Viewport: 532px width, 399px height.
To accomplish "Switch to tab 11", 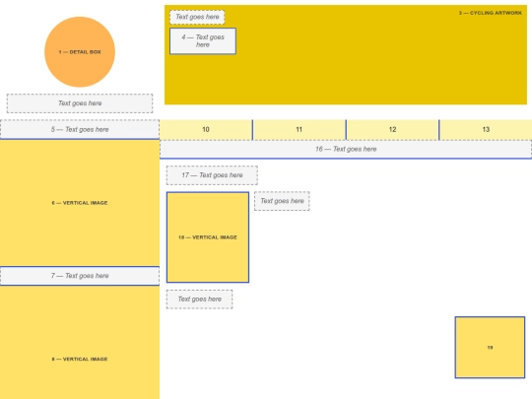I will pyautogui.click(x=299, y=130).
